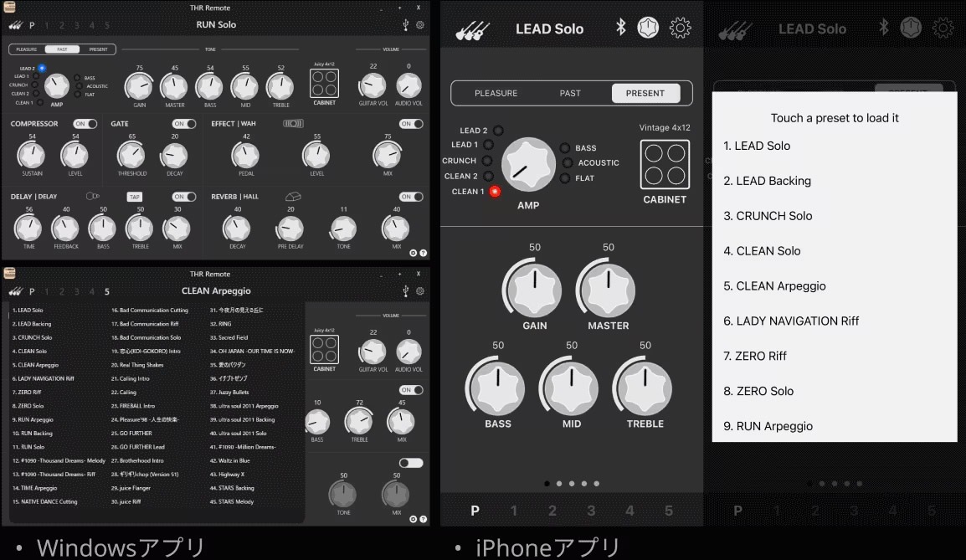Click the PRE DELAY knob in REVERB section
Viewport: 966px width, 560px height.
point(290,229)
